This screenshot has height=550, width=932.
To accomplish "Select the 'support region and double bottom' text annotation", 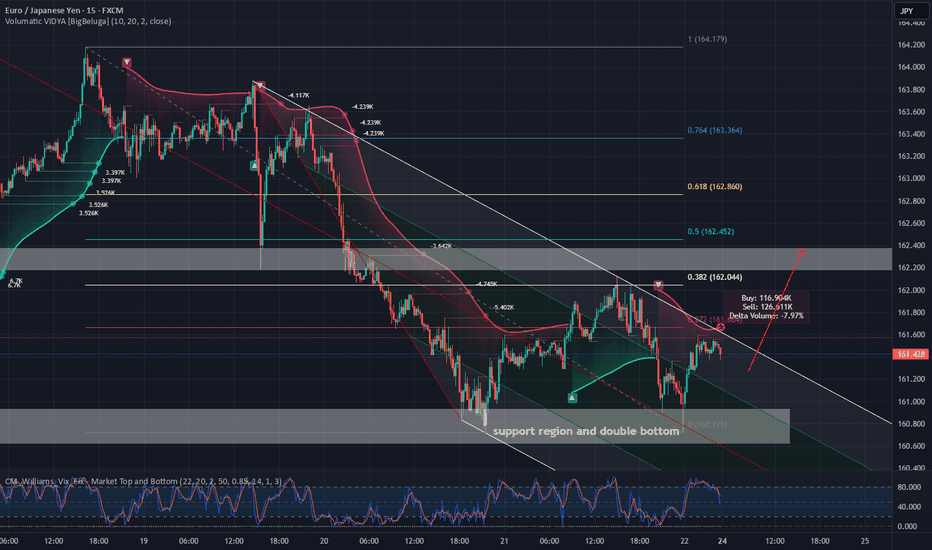I will (x=586, y=431).
